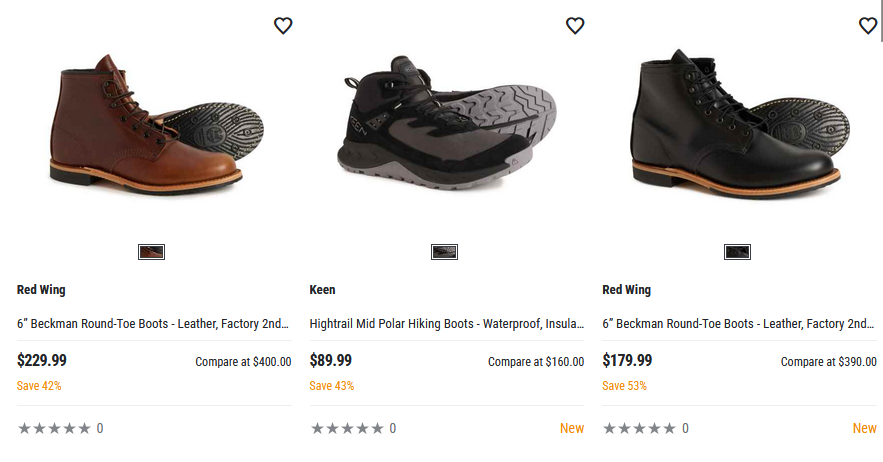Click star rating of the Keen boots
883x462 pixels.
347,428
